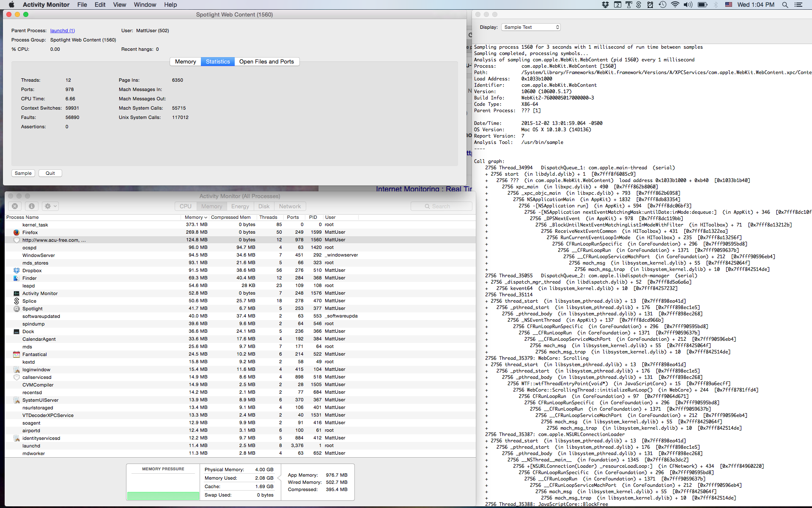
Task: Select the mds_stores process row
Action: 240,263
